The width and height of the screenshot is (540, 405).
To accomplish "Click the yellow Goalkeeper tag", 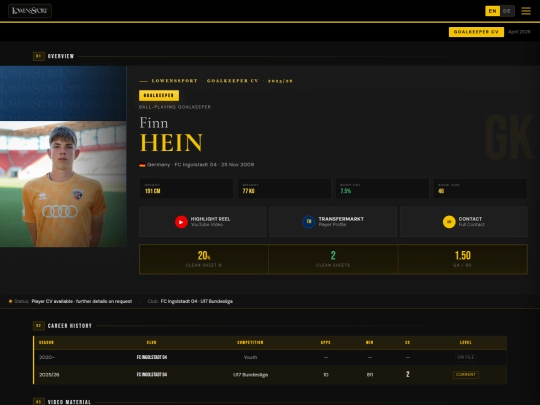I will [x=159, y=95].
